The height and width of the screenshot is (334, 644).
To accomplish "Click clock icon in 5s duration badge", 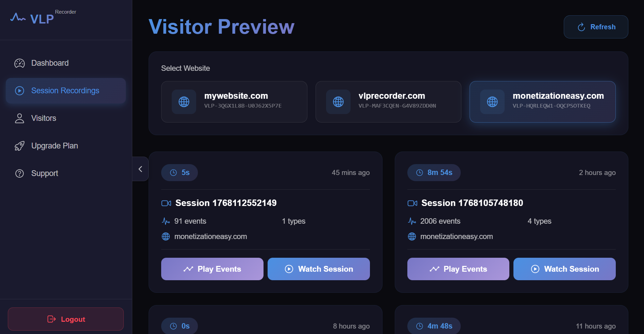I will [173, 173].
